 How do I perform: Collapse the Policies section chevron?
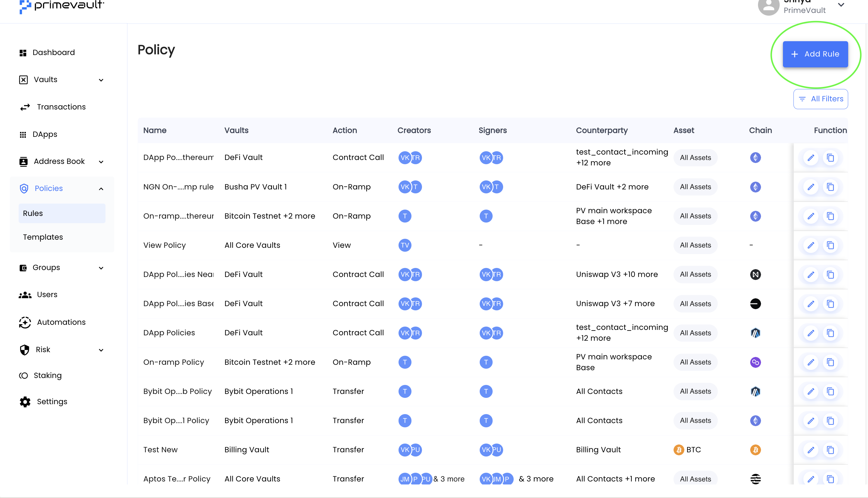pyautogui.click(x=101, y=189)
